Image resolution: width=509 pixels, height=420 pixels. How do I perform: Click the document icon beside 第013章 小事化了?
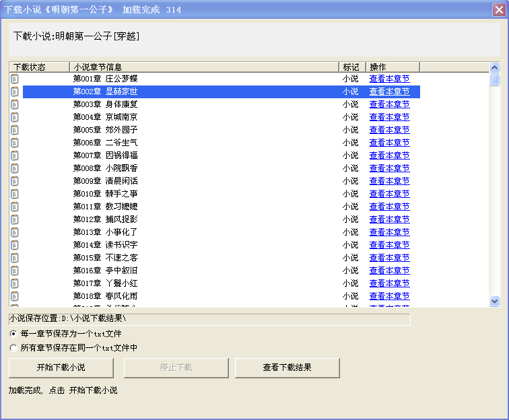click(15, 232)
